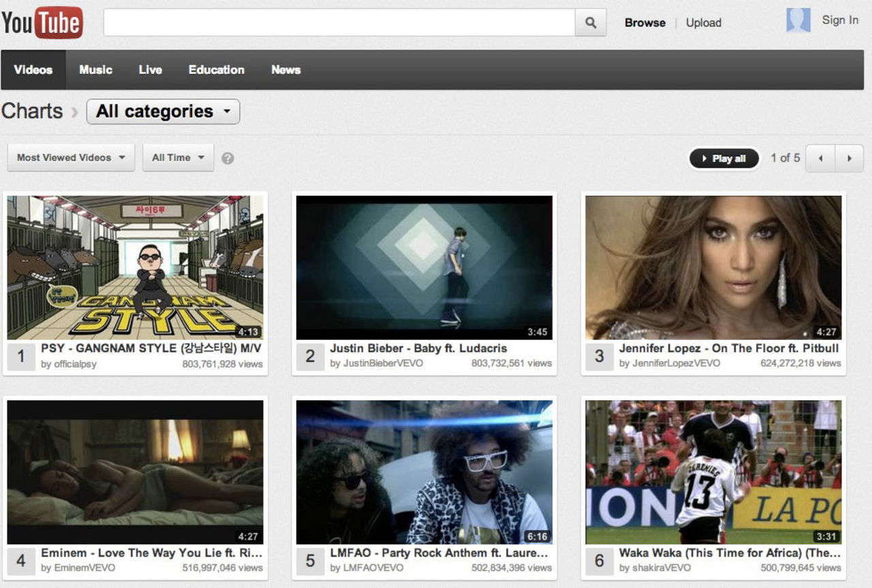The height and width of the screenshot is (588, 872).
Task: Open the Live tab
Action: [150, 69]
